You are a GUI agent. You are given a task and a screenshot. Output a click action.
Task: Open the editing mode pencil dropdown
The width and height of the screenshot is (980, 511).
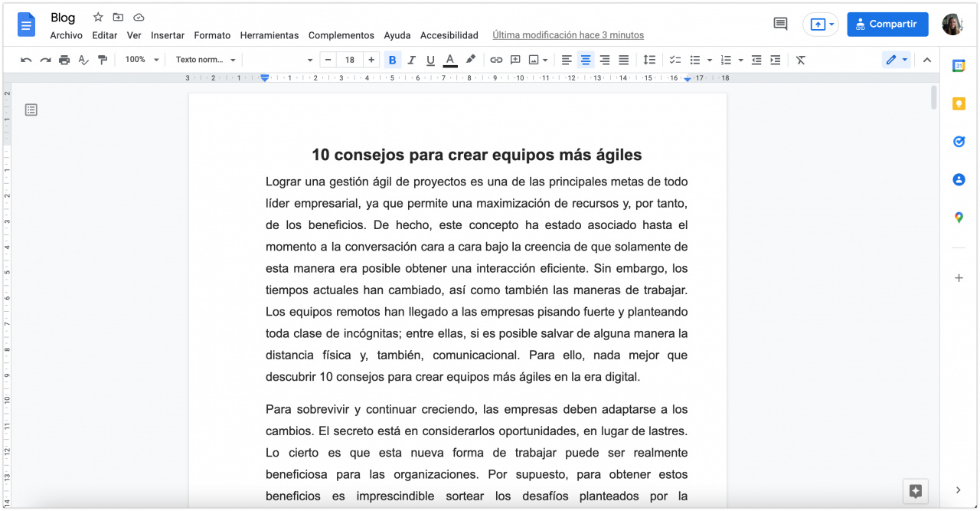coord(896,60)
